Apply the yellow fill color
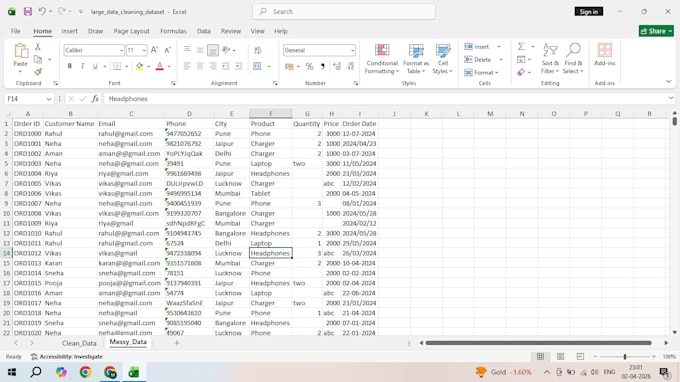This screenshot has height=382, width=680. [x=139, y=66]
